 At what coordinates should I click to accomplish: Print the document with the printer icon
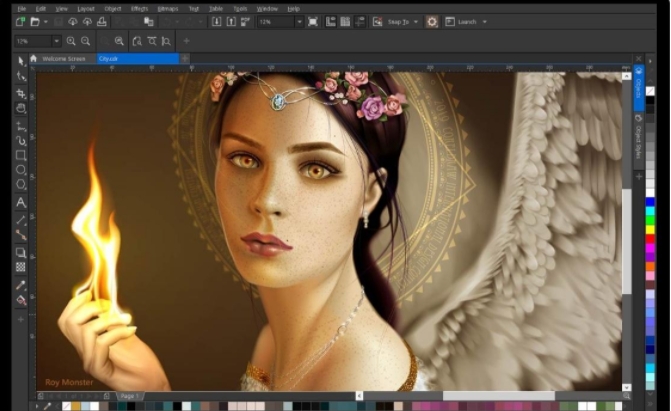tap(102, 21)
